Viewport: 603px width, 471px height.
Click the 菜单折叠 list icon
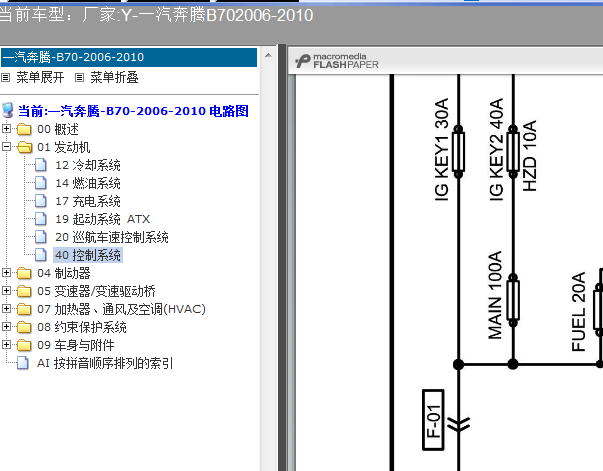(79, 78)
